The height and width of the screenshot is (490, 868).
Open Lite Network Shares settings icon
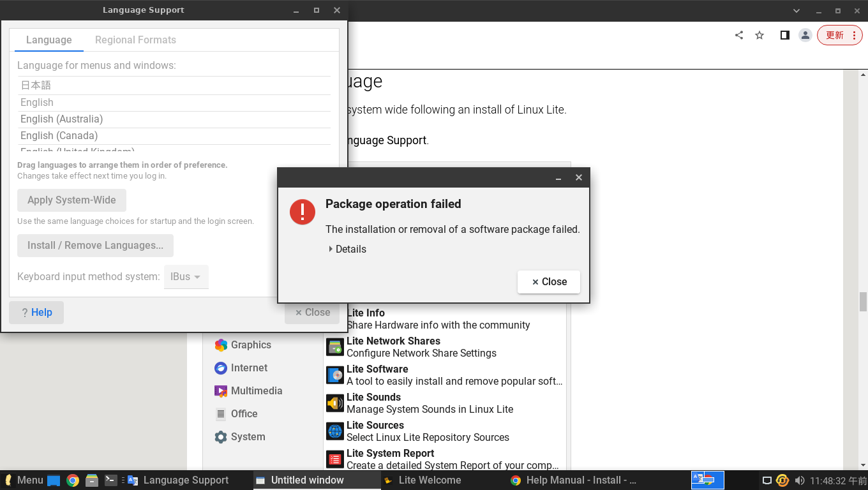pyautogui.click(x=334, y=346)
